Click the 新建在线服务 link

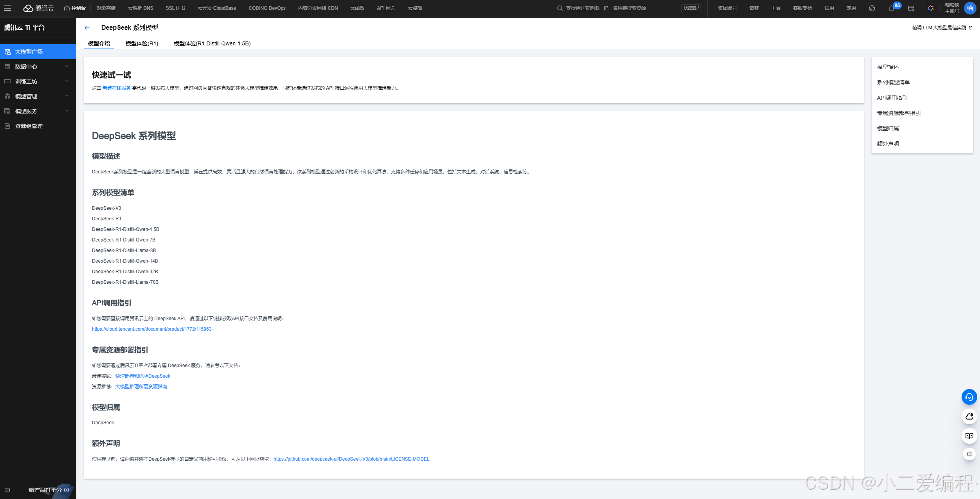(117, 88)
